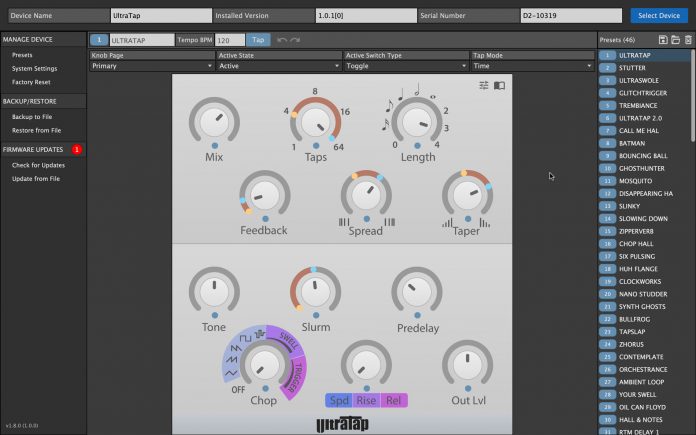
Task: Save the current preset using the disk icon
Action: (x=663, y=39)
